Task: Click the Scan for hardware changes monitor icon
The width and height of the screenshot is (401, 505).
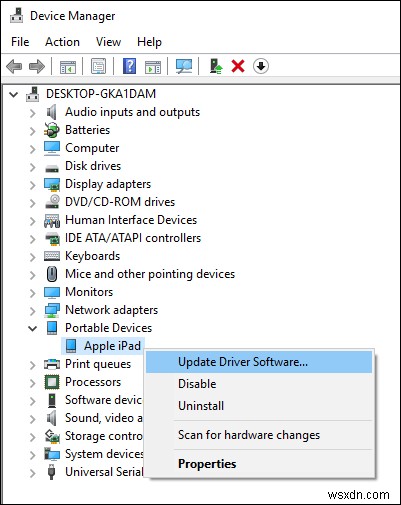Action: [184, 66]
